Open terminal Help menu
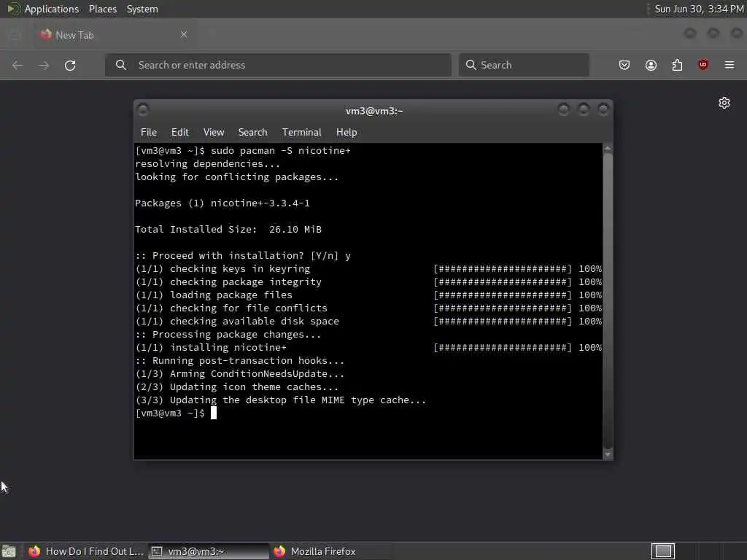 point(347,133)
